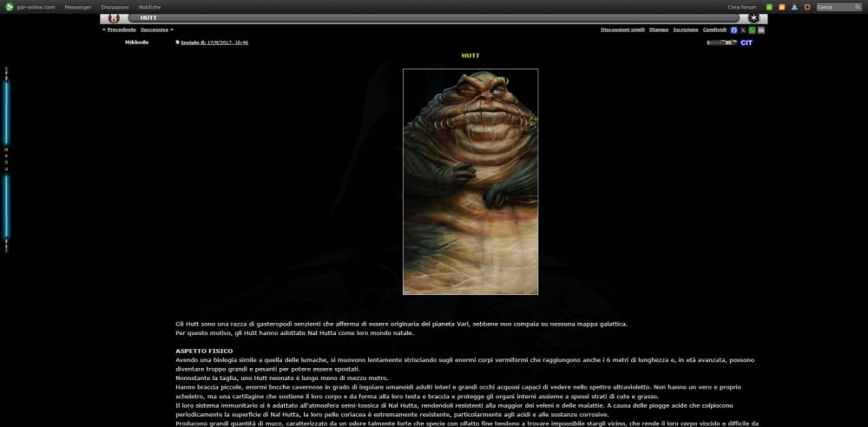Click the lightsaber hilt image button

point(722,43)
